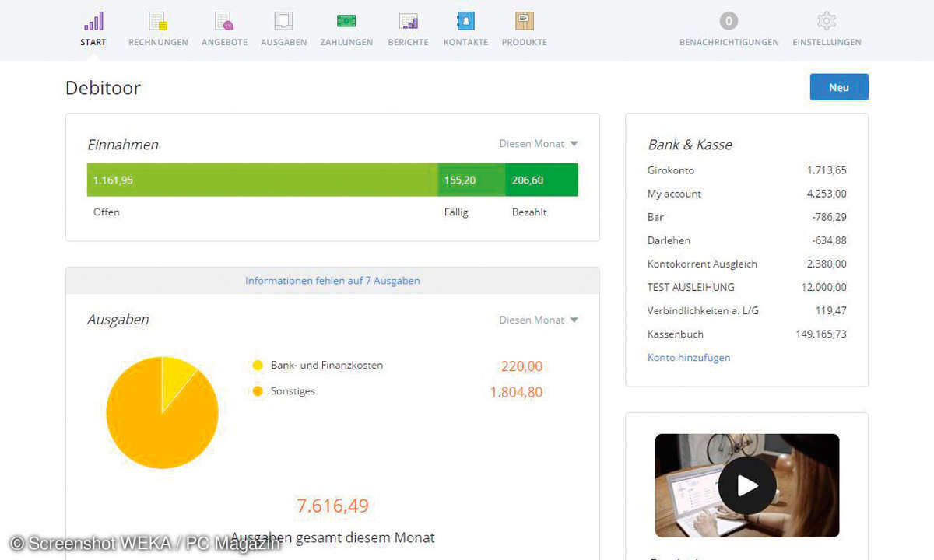The image size is (934, 560).
Task: Click the Bank- und Finanzkosten amount 220,00
Action: coord(521,366)
